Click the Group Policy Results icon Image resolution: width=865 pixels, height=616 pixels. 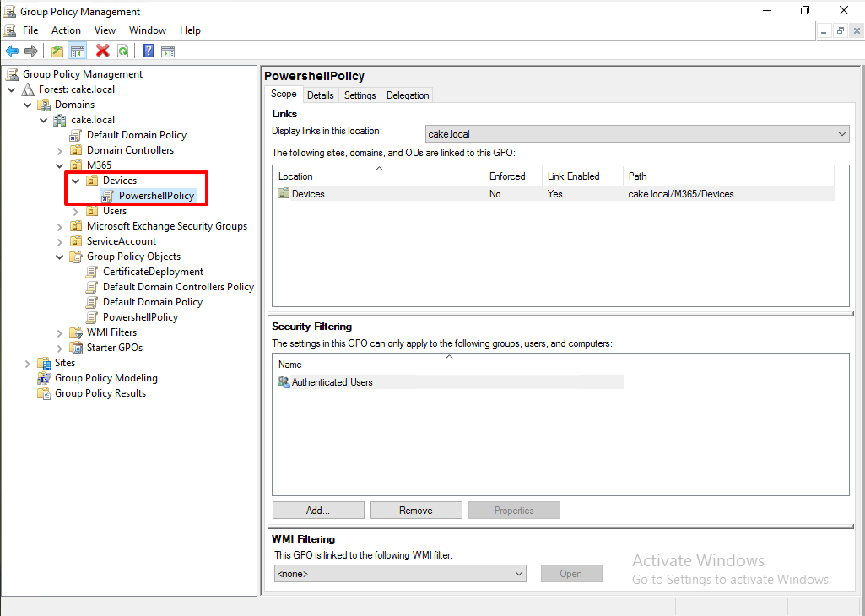(x=44, y=393)
